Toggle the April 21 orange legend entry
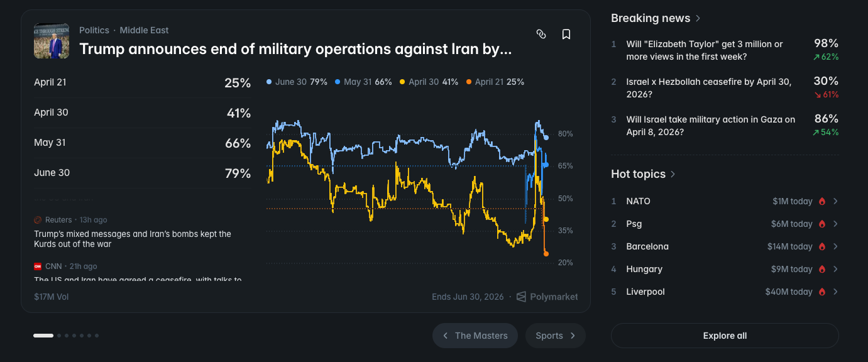The width and height of the screenshot is (868, 362). [x=495, y=82]
